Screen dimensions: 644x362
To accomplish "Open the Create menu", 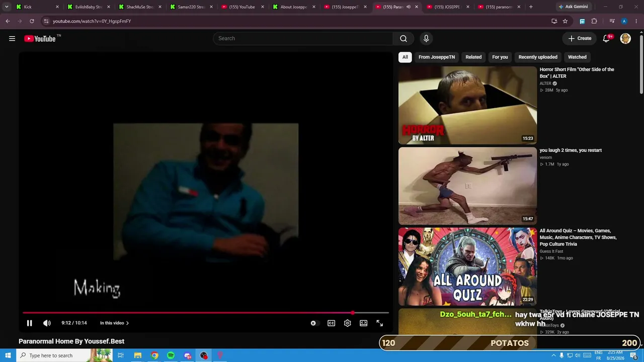I will click(x=580, y=39).
